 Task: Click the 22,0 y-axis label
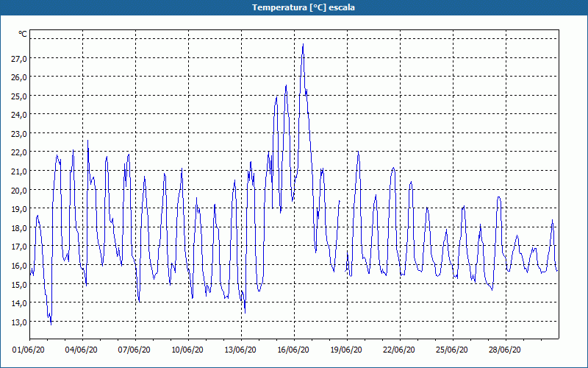coord(19,152)
